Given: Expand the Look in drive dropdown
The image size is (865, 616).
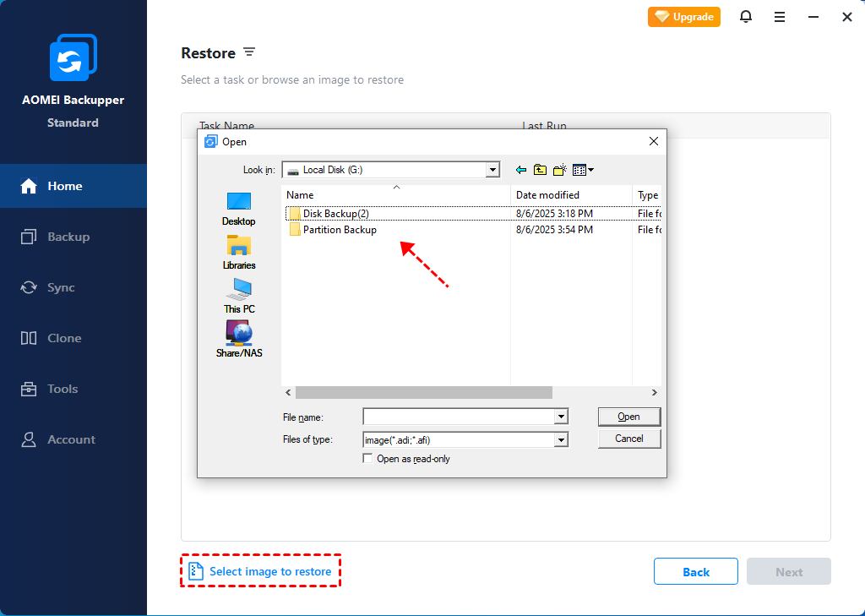Looking at the screenshot, I should pyautogui.click(x=492, y=170).
